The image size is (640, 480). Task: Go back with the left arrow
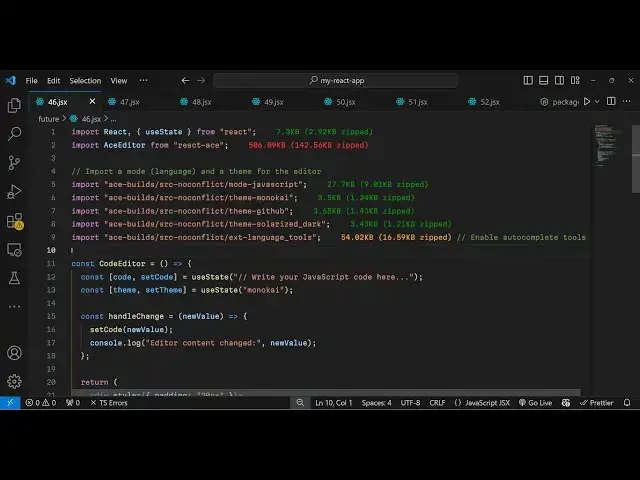tap(185, 80)
